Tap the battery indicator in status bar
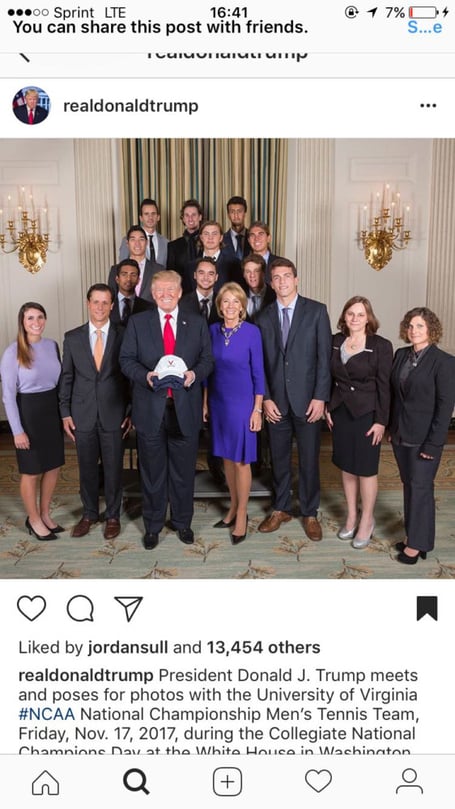The width and height of the screenshot is (455, 809). pos(424,12)
